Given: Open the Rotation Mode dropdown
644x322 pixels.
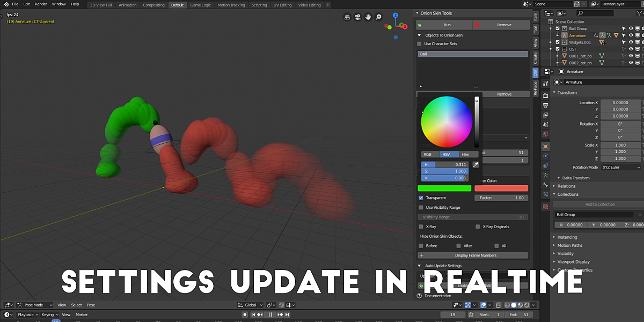Looking at the screenshot, I should tap(620, 167).
